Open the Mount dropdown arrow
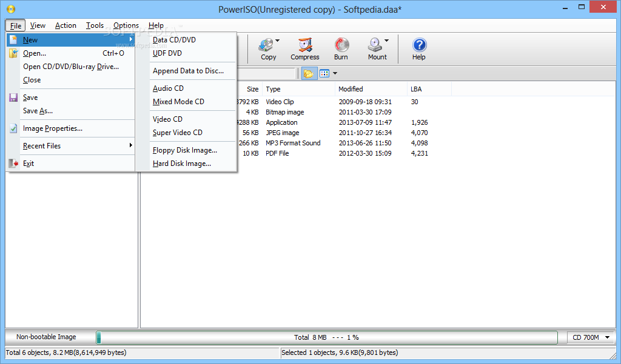Screen dimensions: 621x364 click(x=386, y=41)
